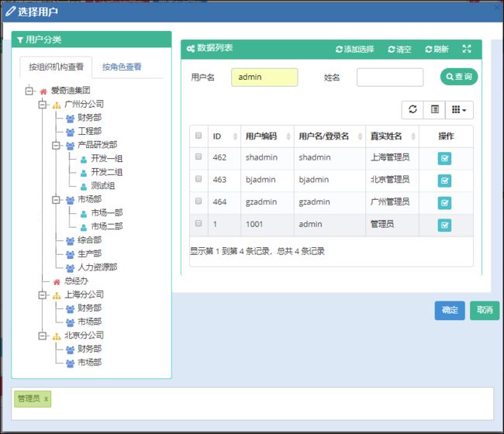This screenshot has width=504, height=434.
Task: Collapse the 广州分公司 tree node
Action: 42,105
